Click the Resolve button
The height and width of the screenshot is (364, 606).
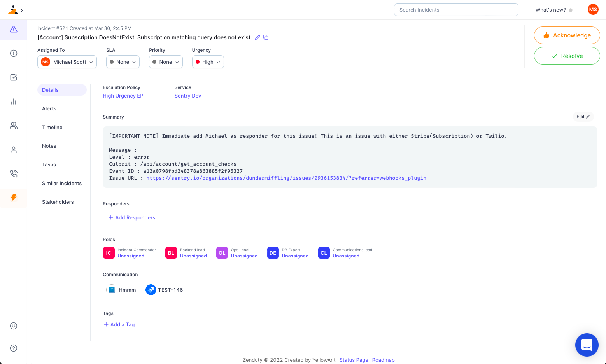pos(567,56)
